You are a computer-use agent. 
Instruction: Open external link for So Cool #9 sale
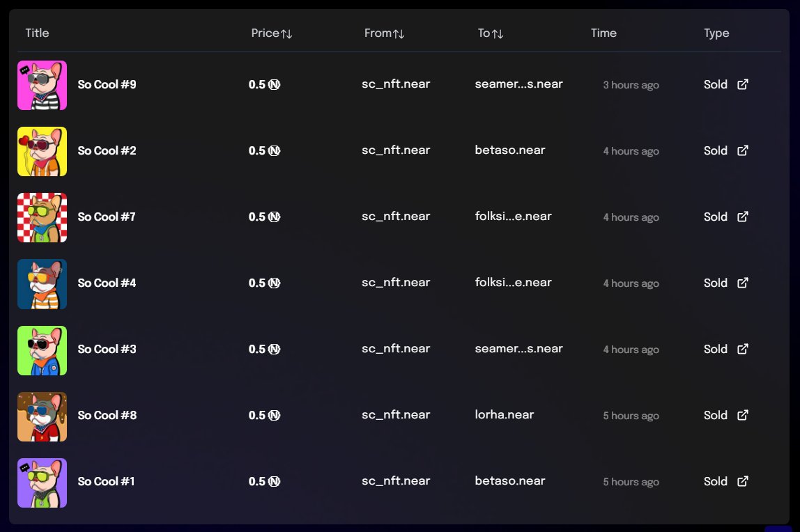tap(742, 84)
